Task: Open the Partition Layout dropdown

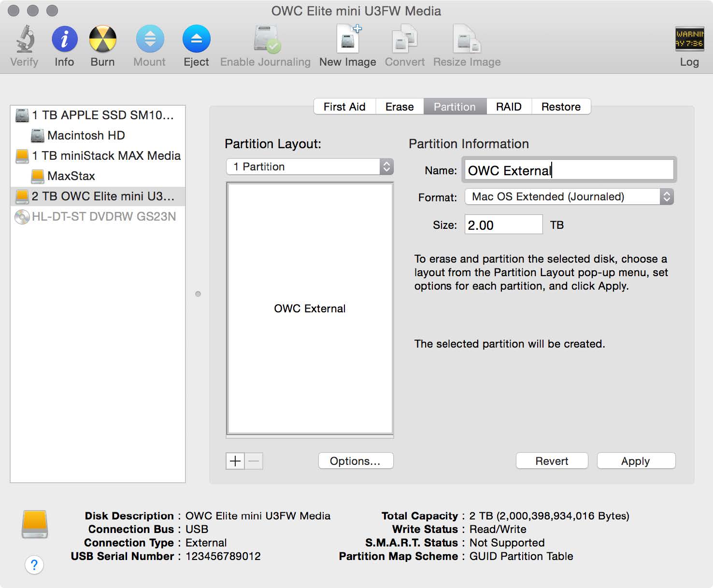Action: (x=309, y=167)
